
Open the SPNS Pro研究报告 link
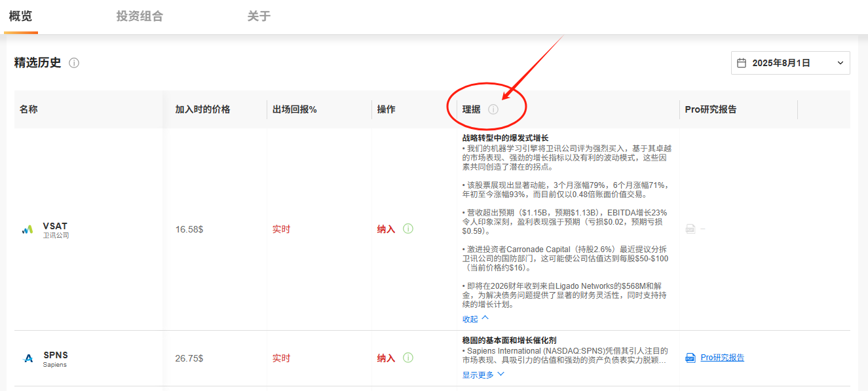[722, 358]
